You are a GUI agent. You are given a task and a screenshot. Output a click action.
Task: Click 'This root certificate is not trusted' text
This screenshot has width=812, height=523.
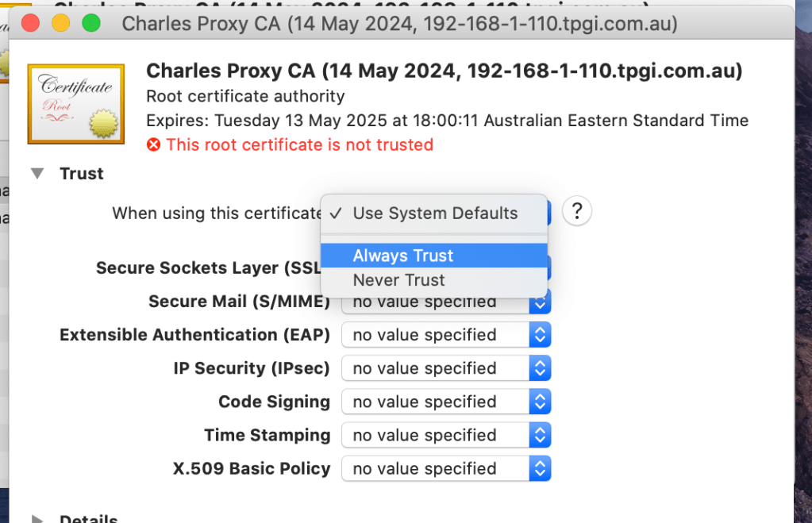coord(299,144)
